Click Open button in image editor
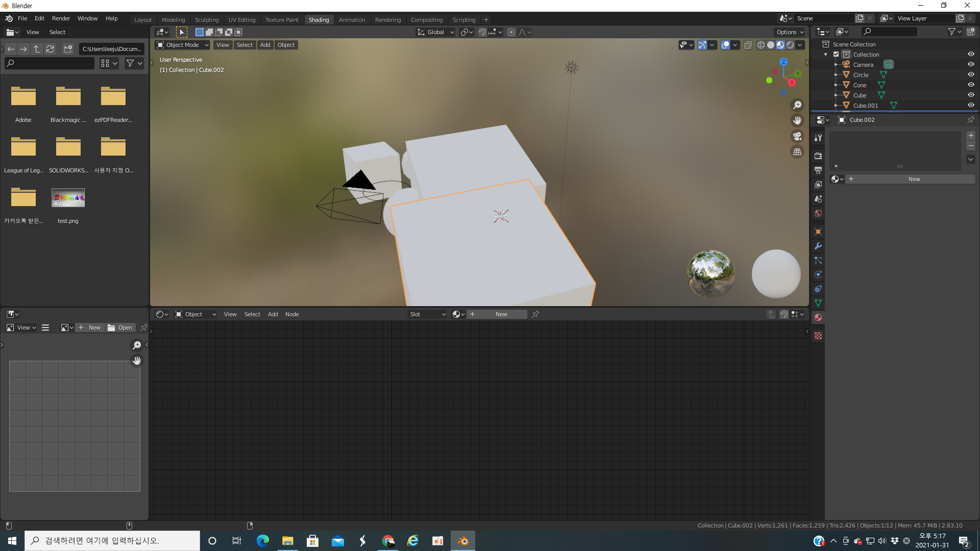980x551 pixels. (x=120, y=328)
